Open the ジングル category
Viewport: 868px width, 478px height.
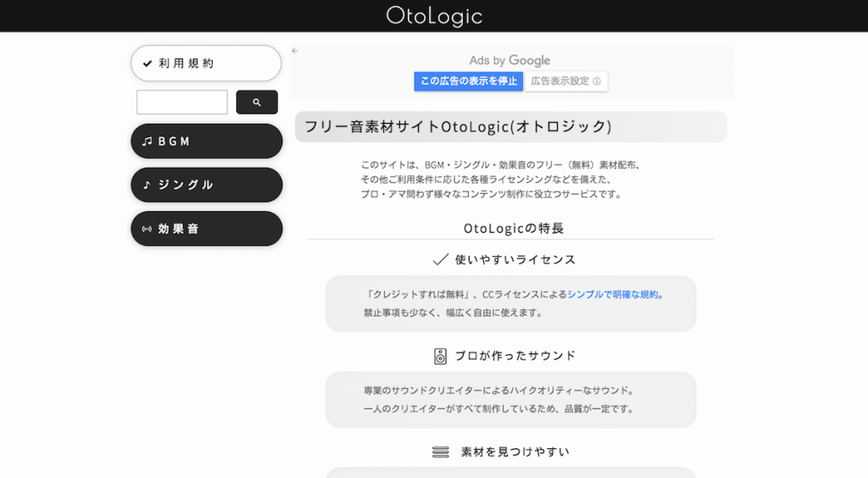[x=207, y=185]
